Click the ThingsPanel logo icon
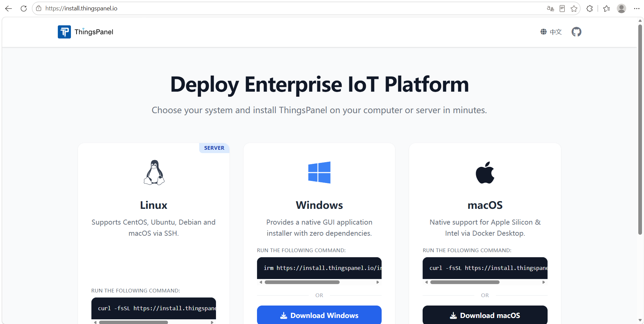Image resolution: width=644 pixels, height=324 pixels. click(64, 32)
